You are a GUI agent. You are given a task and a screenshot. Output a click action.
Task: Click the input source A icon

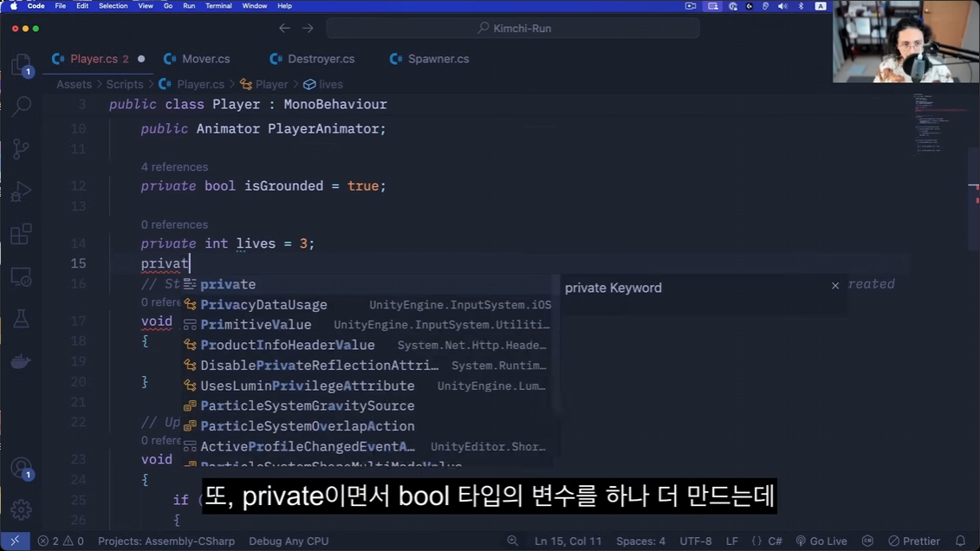[x=821, y=5]
